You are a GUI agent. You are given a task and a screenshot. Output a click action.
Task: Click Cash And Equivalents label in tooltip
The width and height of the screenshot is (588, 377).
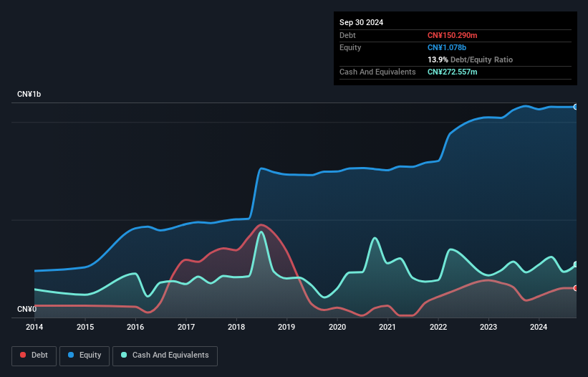click(377, 72)
